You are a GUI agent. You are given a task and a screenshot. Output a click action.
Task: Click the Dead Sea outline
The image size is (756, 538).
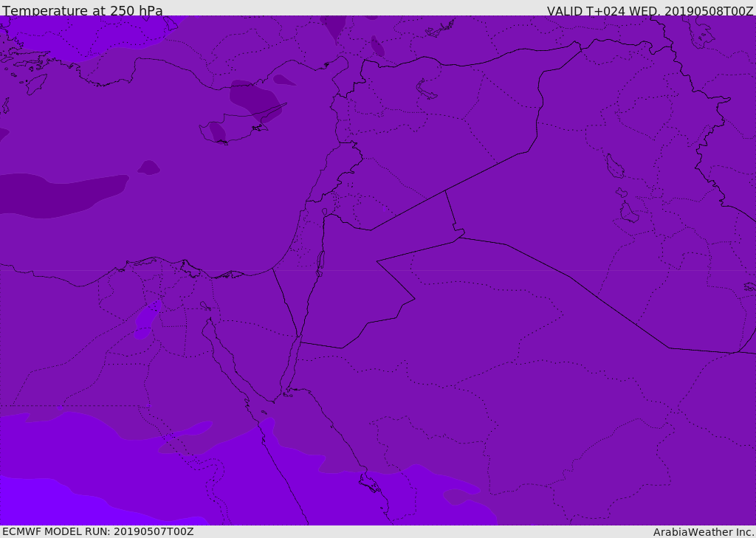click(320, 263)
